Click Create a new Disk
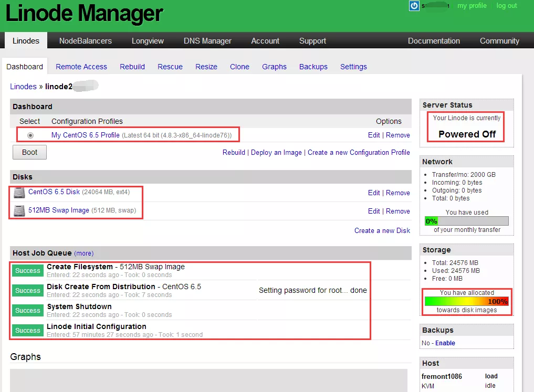534x392 pixels. (382, 231)
